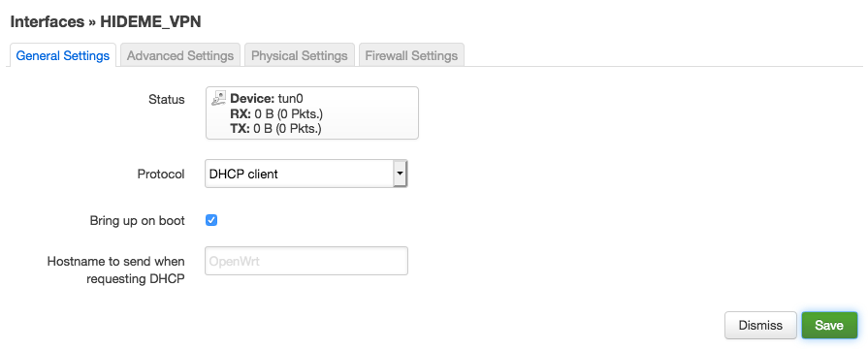
Task: Click the Hostname to send when requesting DHCP label
Action: [x=115, y=270]
